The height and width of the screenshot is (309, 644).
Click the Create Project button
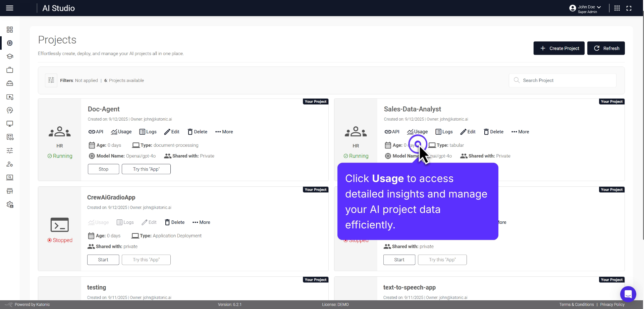[x=559, y=48]
